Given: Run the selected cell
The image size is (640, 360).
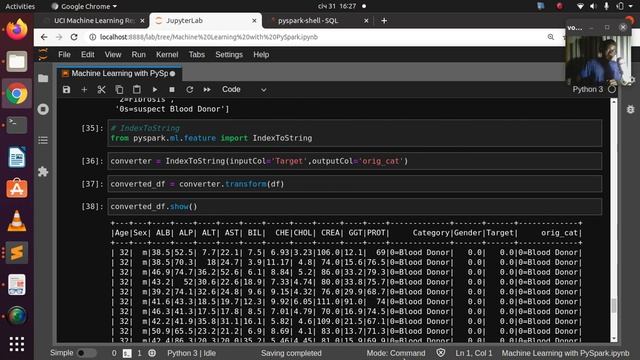Looking at the screenshot, I should 155,89.
